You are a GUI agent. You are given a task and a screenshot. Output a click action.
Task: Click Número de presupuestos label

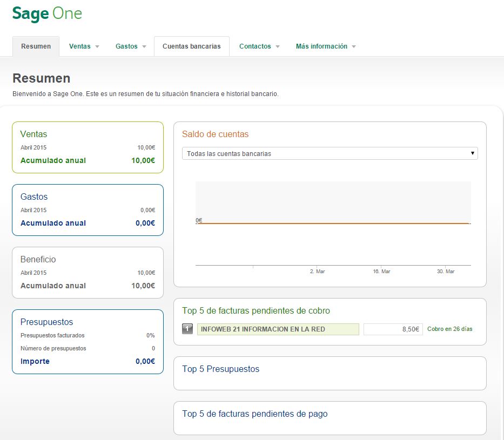click(53, 348)
